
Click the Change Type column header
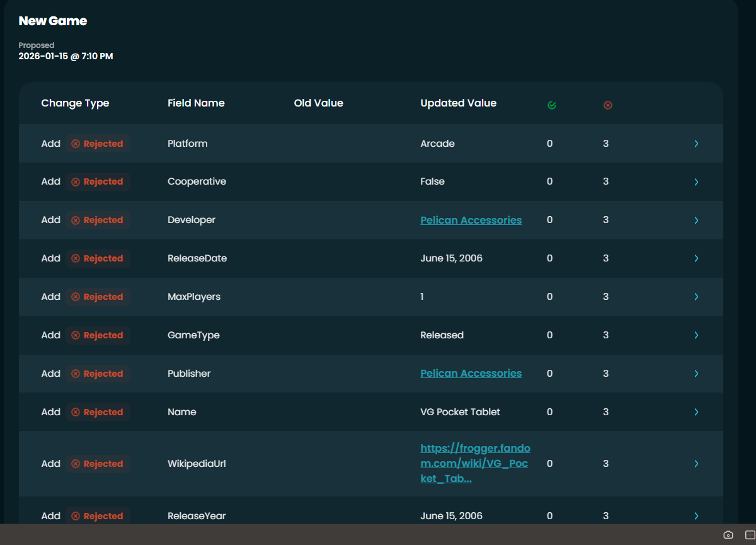click(75, 103)
